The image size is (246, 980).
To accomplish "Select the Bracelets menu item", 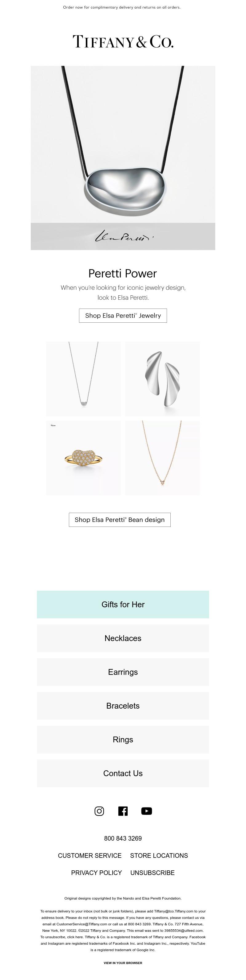I will (x=123, y=706).
